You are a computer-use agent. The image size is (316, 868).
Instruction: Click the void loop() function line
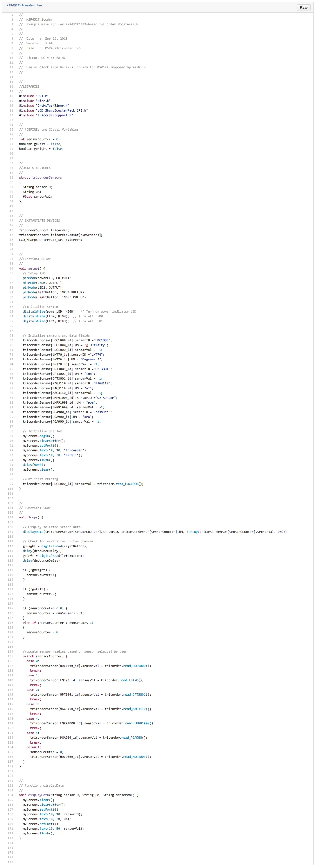click(31, 517)
